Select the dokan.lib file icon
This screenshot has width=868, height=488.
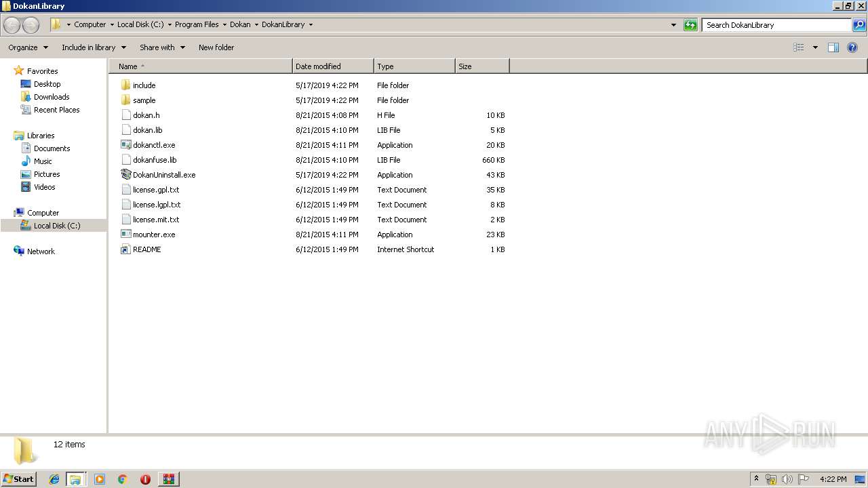click(125, 130)
